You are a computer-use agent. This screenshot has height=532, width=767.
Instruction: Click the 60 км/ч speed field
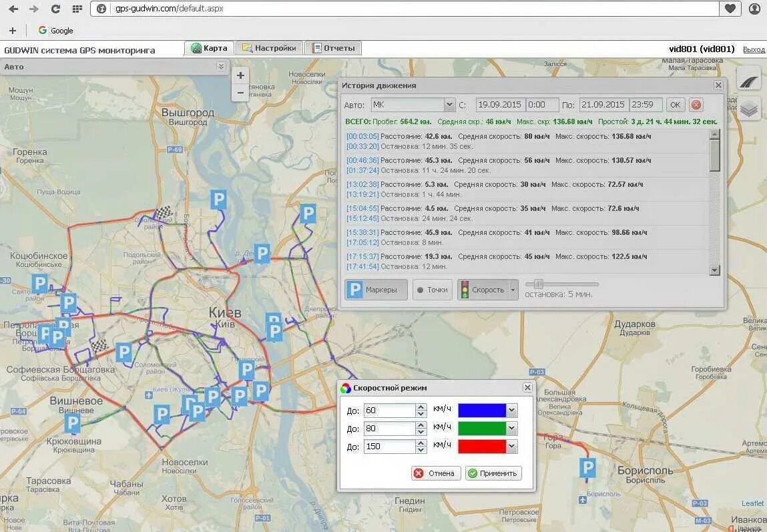(389, 411)
